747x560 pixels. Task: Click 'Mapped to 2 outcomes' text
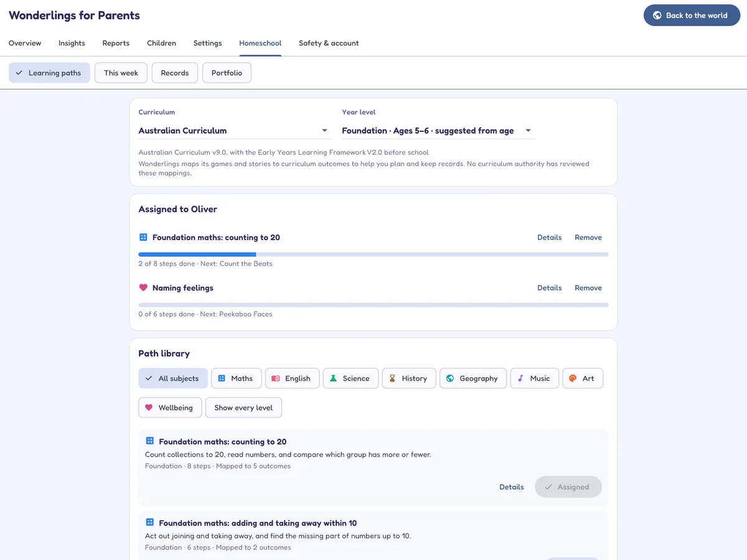point(253,548)
